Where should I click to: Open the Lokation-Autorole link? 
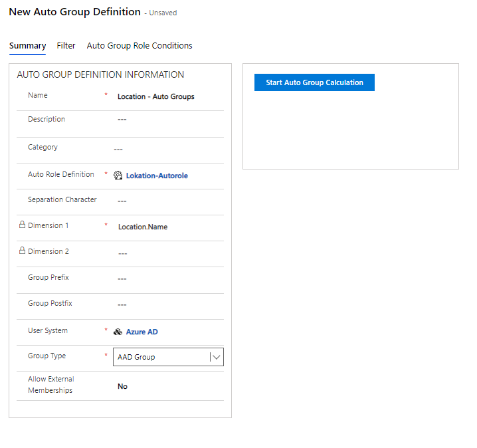point(157,175)
